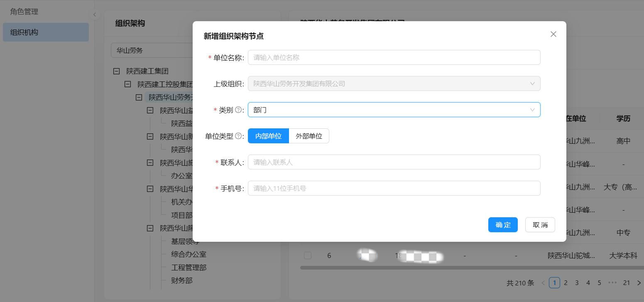The width and height of the screenshot is (644, 302).
Task: Click pagination ellipsis to jump pages
Action: pos(612,283)
